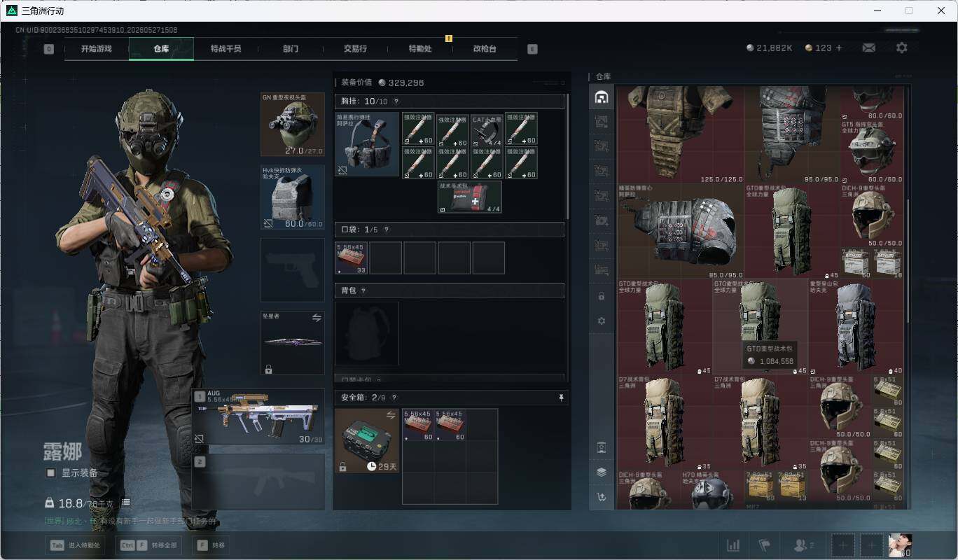
Task: Click the 转移 F button
Action: click(211, 545)
